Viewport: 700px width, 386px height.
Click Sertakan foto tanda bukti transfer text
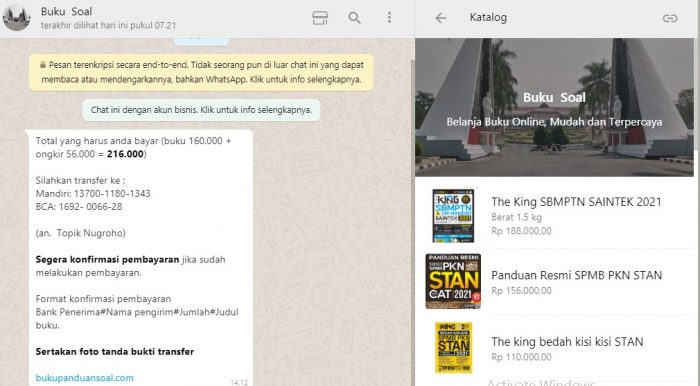coord(115,352)
